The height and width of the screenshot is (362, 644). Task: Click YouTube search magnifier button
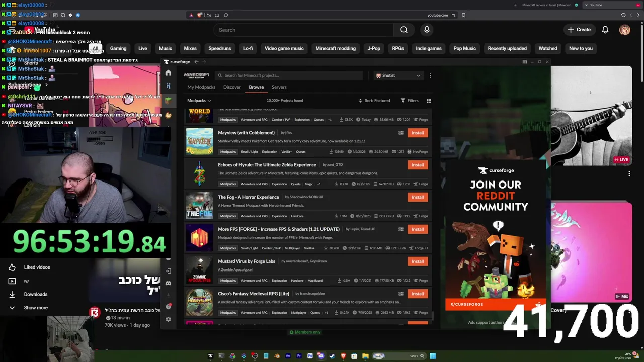(404, 30)
